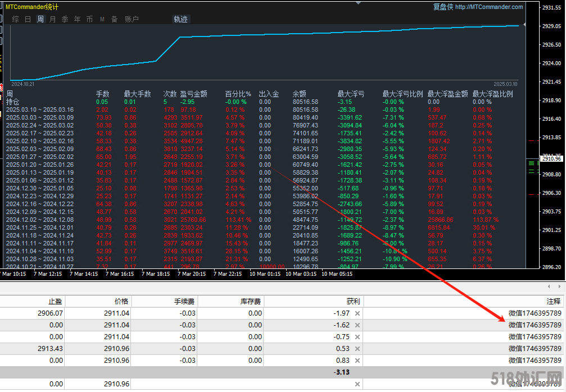The height and width of the screenshot is (392, 566).
Task: Open the 账户 (account) statistics tab
Action: (x=132, y=19)
